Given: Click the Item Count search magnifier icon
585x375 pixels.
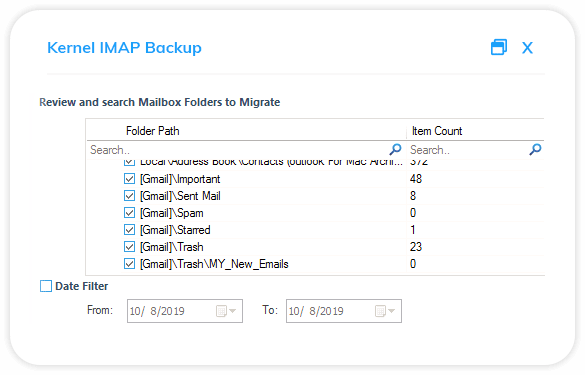Looking at the screenshot, I should click(x=535, y=150).
